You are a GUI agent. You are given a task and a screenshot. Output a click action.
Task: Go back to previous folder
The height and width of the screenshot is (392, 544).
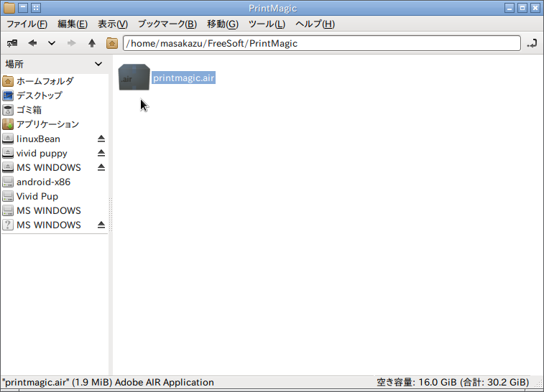[x=32, y=43]
